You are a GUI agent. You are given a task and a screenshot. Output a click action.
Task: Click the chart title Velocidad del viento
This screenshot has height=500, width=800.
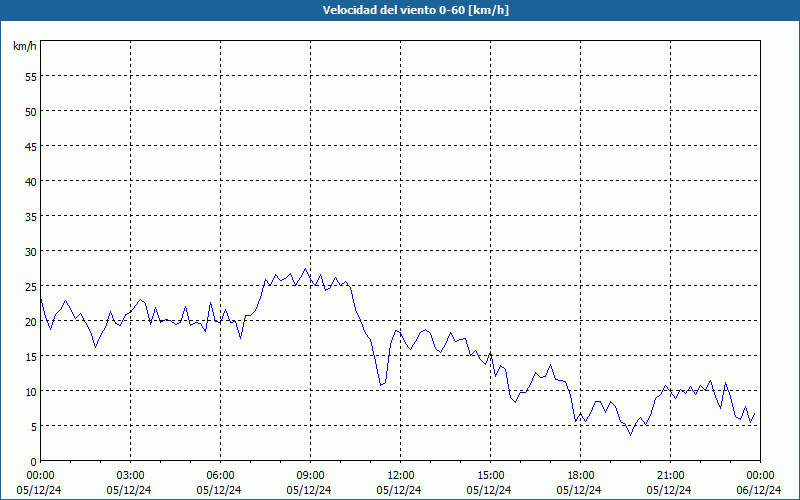(x=416, y=10)
